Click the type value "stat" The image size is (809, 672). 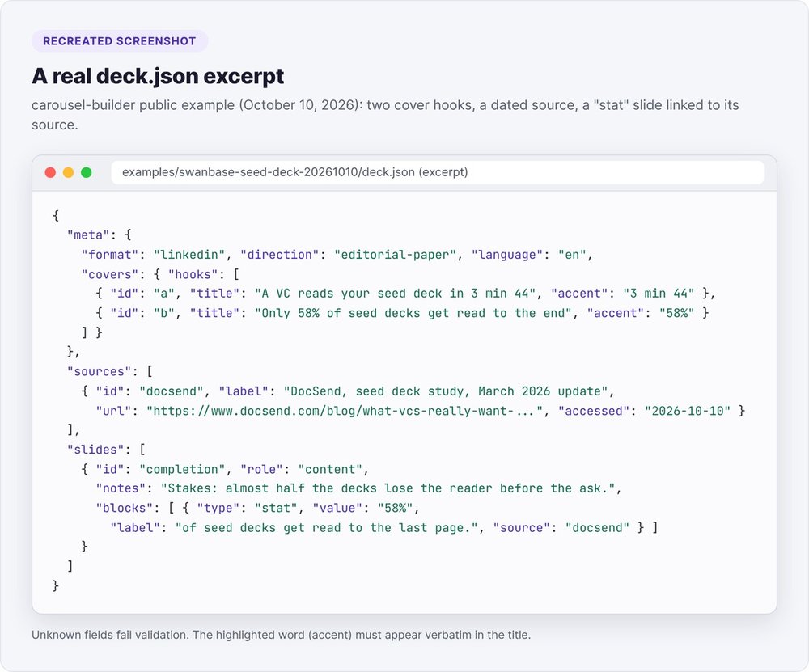pyautogui.click(x=276, y=508)
